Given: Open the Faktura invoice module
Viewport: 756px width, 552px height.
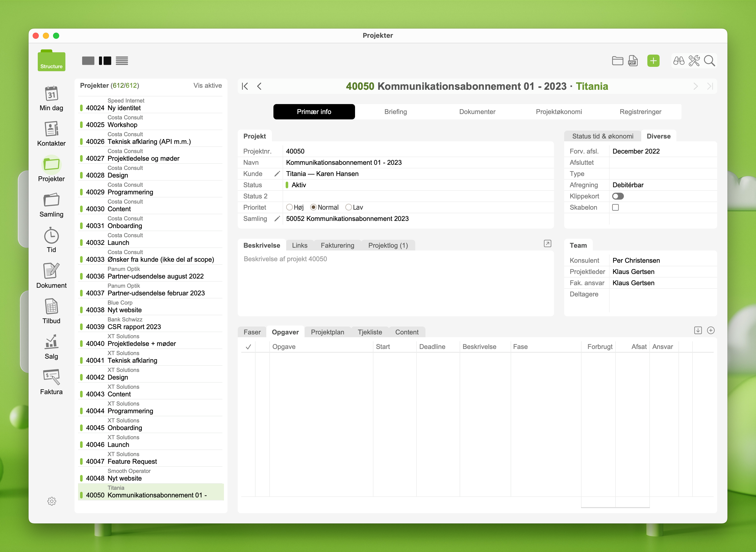Looking at the screenshot, I should point(51,382).
